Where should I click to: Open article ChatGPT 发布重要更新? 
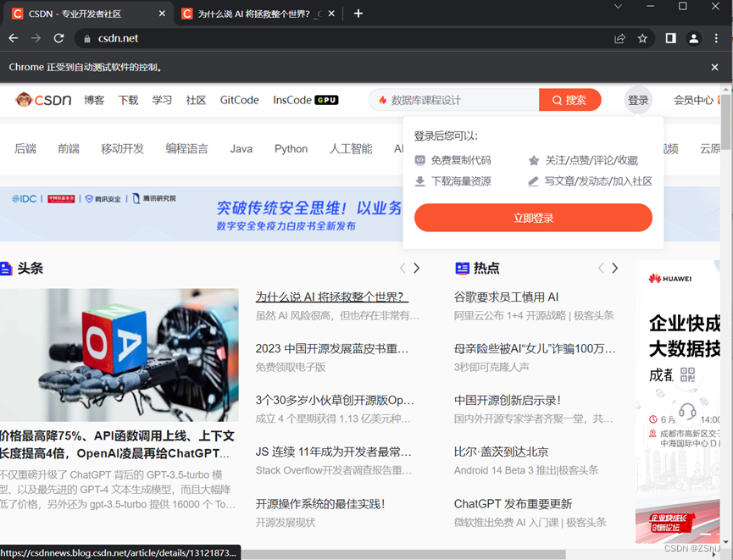coord(513,504)
